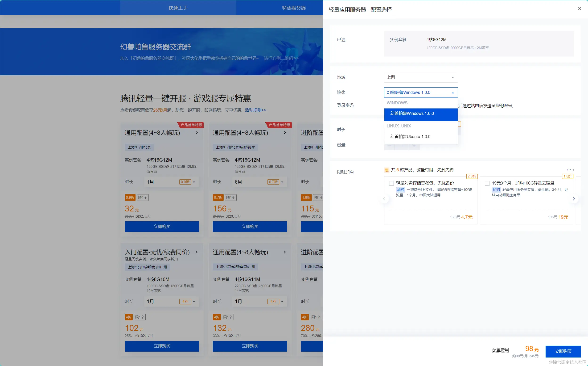This screenshot has width=588, height=366.
Task: Expand the 156元 通用配置 card chevron
Action: pos(284,133)
